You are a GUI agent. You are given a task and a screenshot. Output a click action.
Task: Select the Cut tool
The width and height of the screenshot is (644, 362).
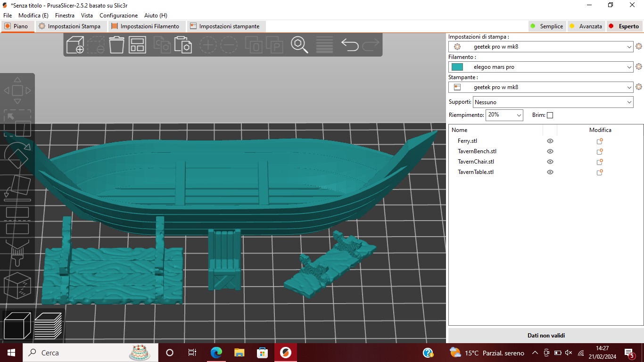[17, 221]
